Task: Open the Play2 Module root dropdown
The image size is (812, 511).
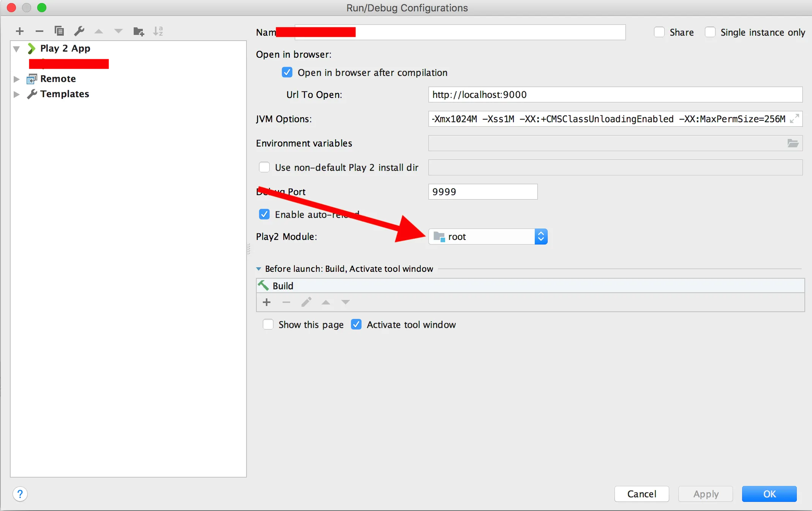Action: point(488,237)
